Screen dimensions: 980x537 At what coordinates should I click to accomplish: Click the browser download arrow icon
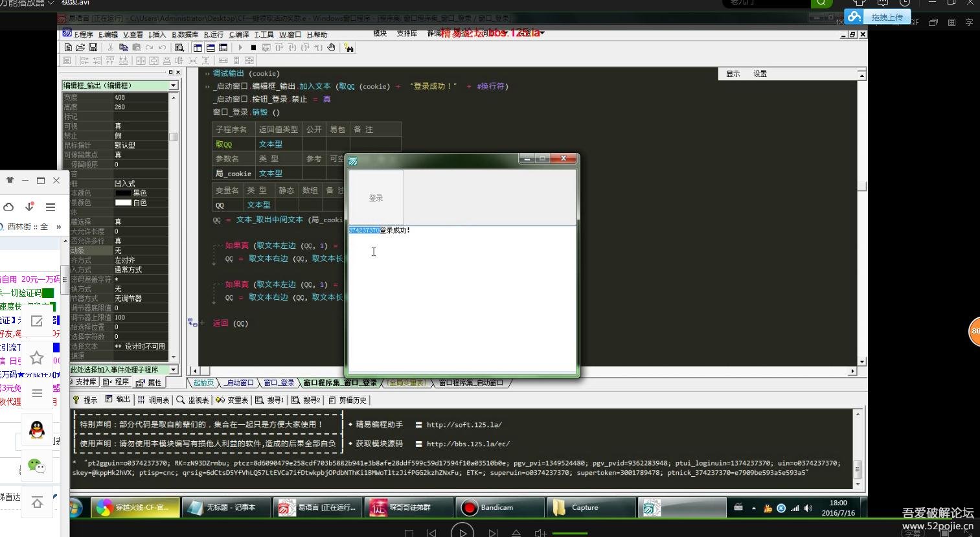pyautogui.click(x=29, y=207)
